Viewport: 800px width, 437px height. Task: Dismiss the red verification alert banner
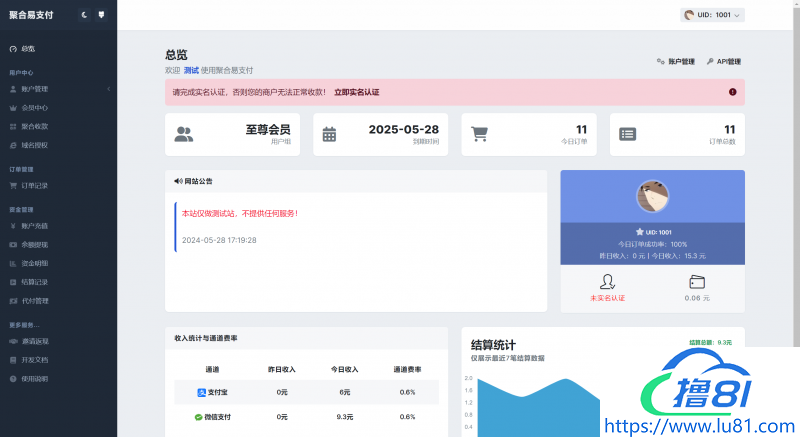click(x=732, y=92)
